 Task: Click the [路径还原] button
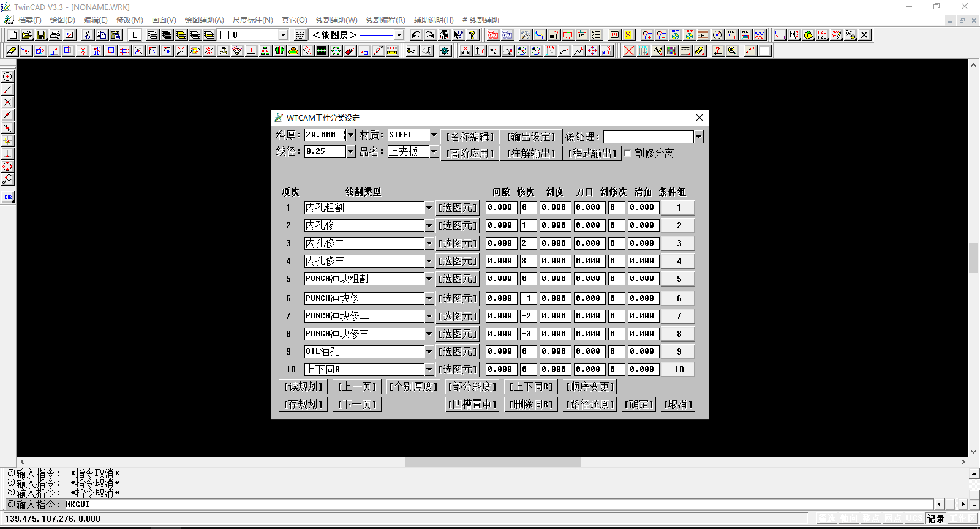point(590,405)
